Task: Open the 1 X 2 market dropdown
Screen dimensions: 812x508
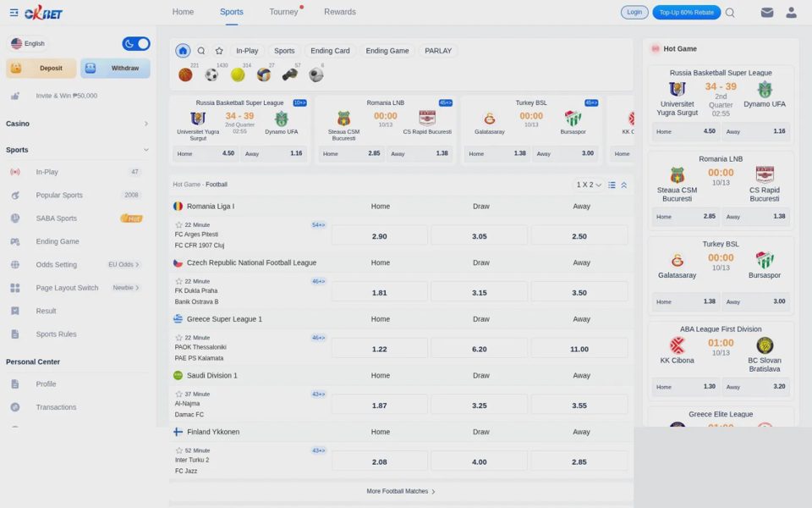Action: pos(589,185)
